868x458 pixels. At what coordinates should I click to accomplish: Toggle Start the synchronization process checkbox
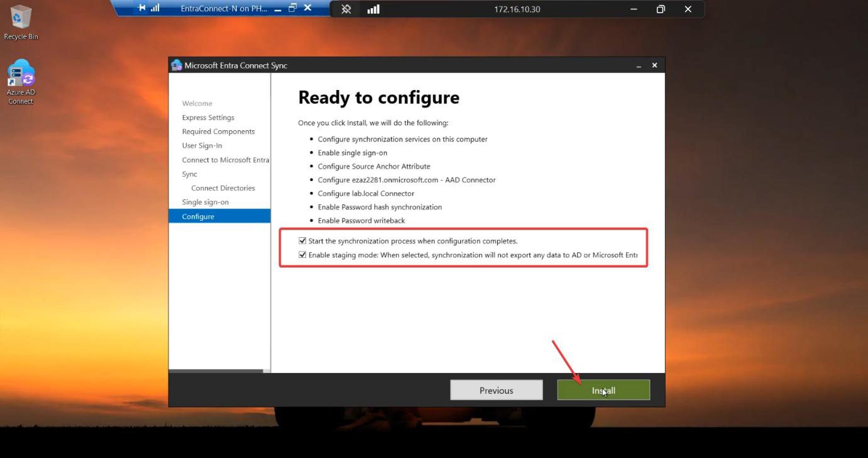[302, 241]
